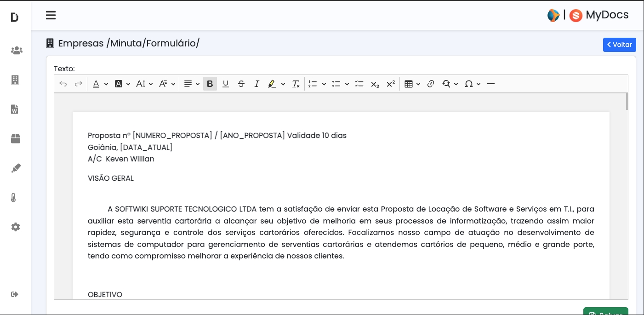Remove text formatting with the Tx tool
The image size is (644, 315).
pos(296,84)
